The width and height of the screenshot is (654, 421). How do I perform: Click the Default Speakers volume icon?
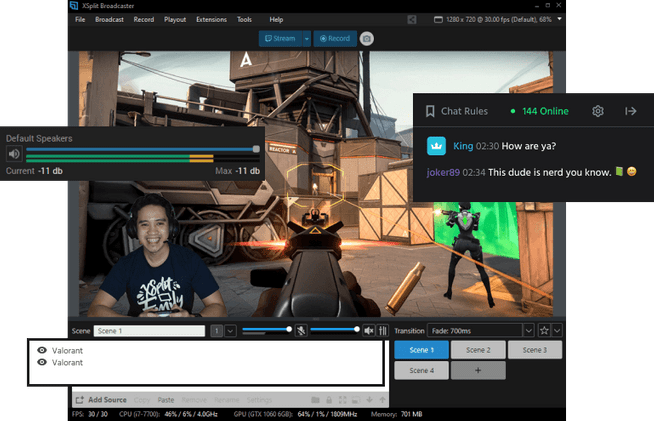(x=14, y=154)
